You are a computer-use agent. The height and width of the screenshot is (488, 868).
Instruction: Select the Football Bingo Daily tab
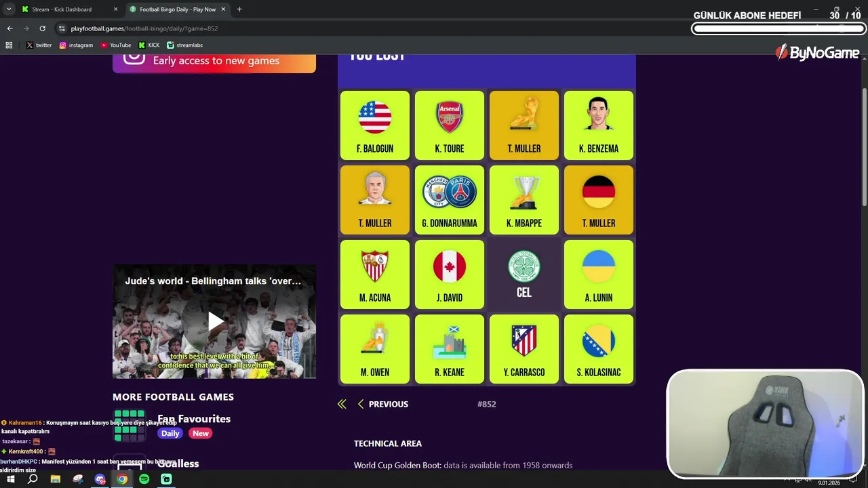[178, 9]
